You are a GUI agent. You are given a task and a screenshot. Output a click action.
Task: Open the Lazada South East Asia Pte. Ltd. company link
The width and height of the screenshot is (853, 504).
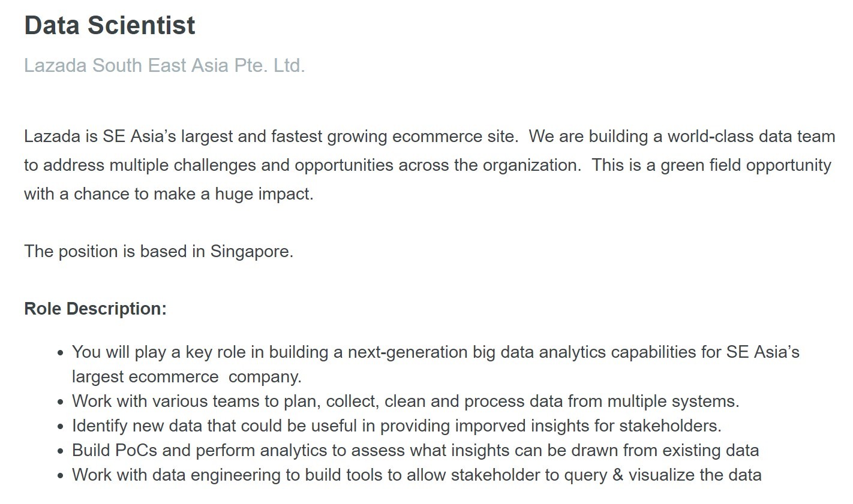(164, 65)
